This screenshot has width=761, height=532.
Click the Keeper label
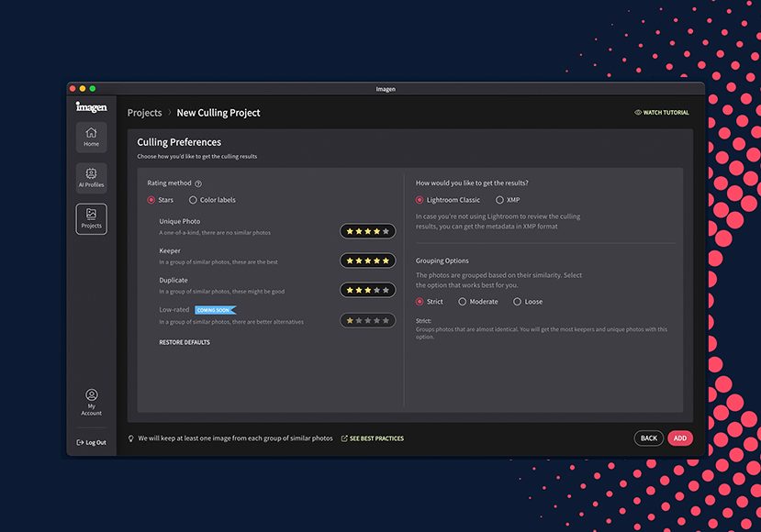tap(170, 250)
